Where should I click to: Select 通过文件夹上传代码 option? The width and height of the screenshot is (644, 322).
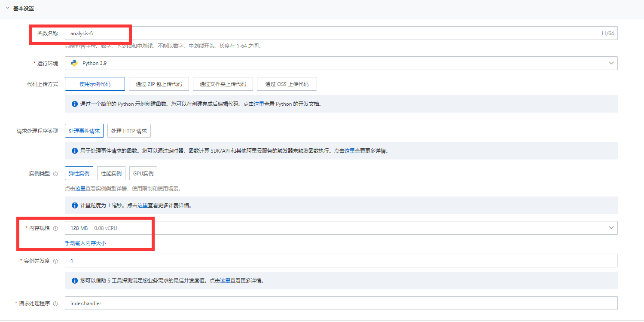tap(223, 84)
